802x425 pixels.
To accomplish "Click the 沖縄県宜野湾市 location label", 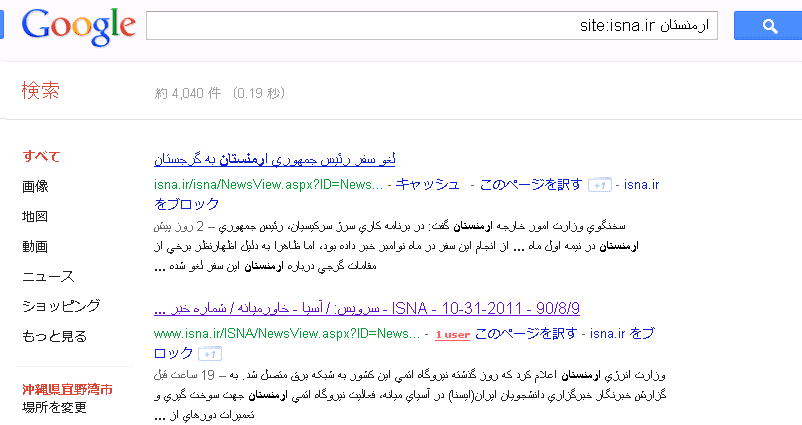I will click(x=68, y=390).
